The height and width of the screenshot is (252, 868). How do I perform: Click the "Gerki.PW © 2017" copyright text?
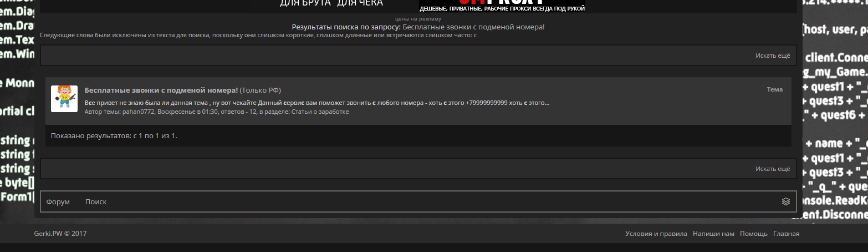(60, 234)
